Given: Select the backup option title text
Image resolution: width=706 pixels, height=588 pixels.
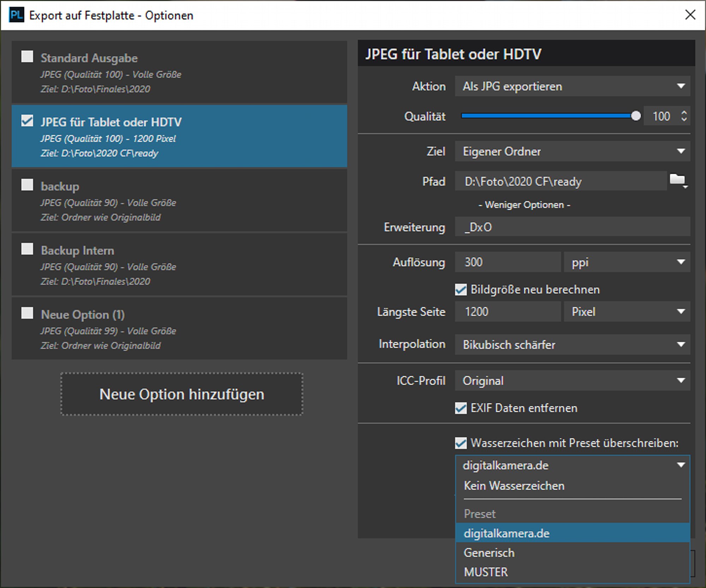Looking at the screenshot, I should pyautogui.click(x=60, y=186).
